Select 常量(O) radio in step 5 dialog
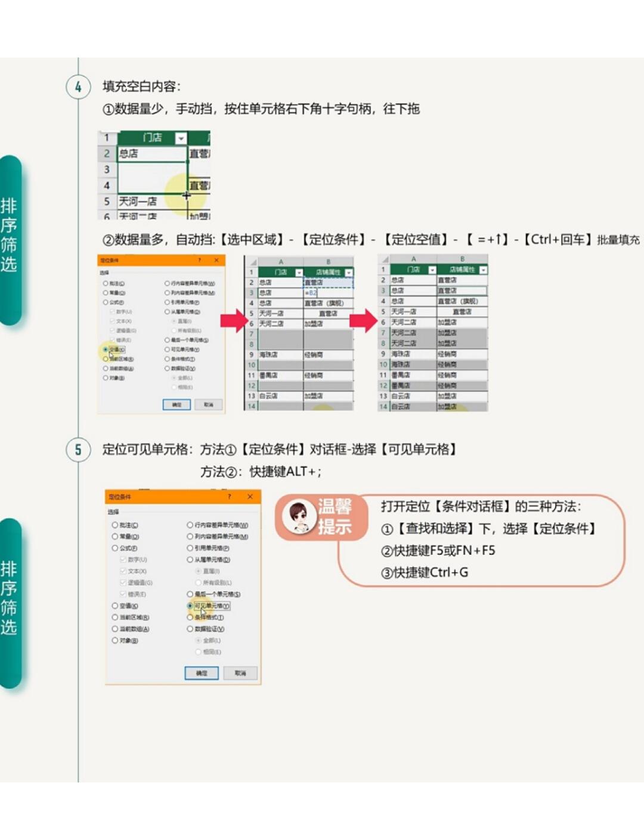 point(115,536)
